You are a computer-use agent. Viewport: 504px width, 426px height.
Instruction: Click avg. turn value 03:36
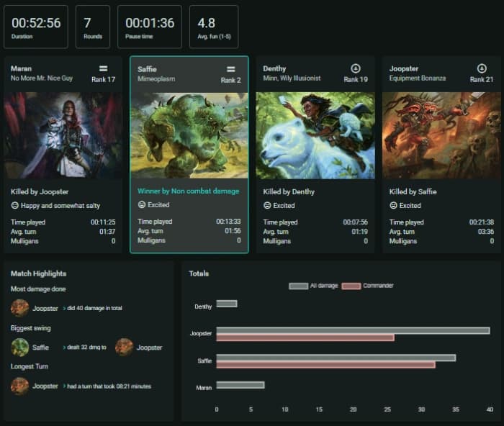pos(486,232)
